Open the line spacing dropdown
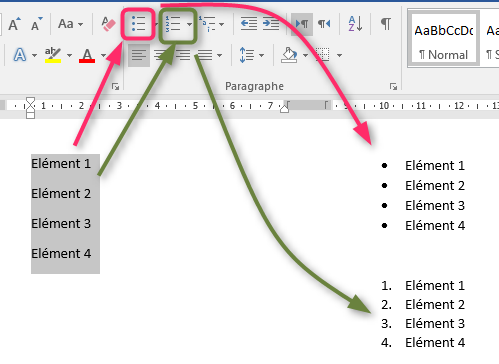 [x=252, y=55]
